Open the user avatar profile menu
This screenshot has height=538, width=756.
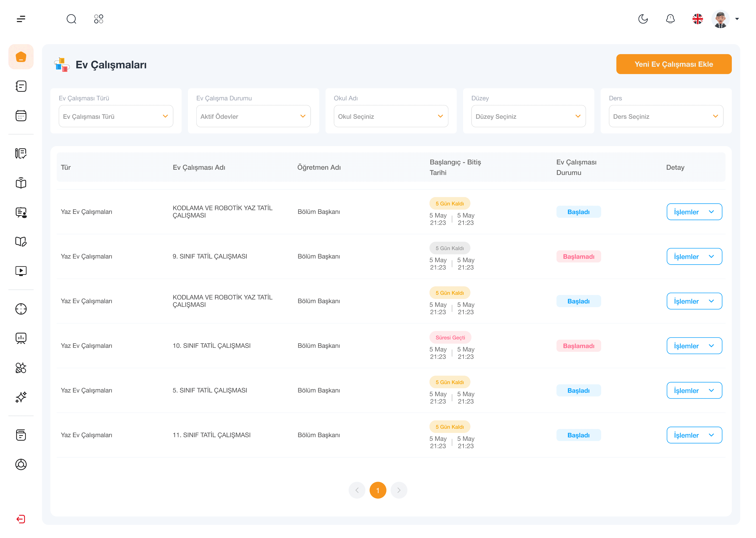(x=720, y=19)
